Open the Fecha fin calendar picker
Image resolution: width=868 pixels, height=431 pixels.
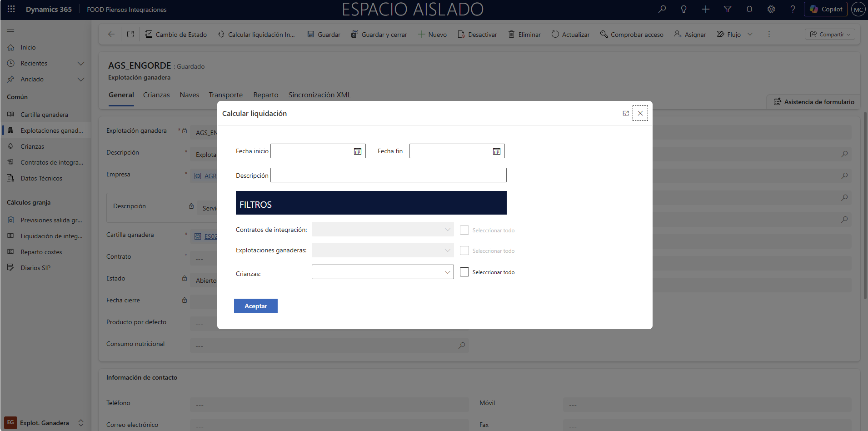tap(497, 151)
